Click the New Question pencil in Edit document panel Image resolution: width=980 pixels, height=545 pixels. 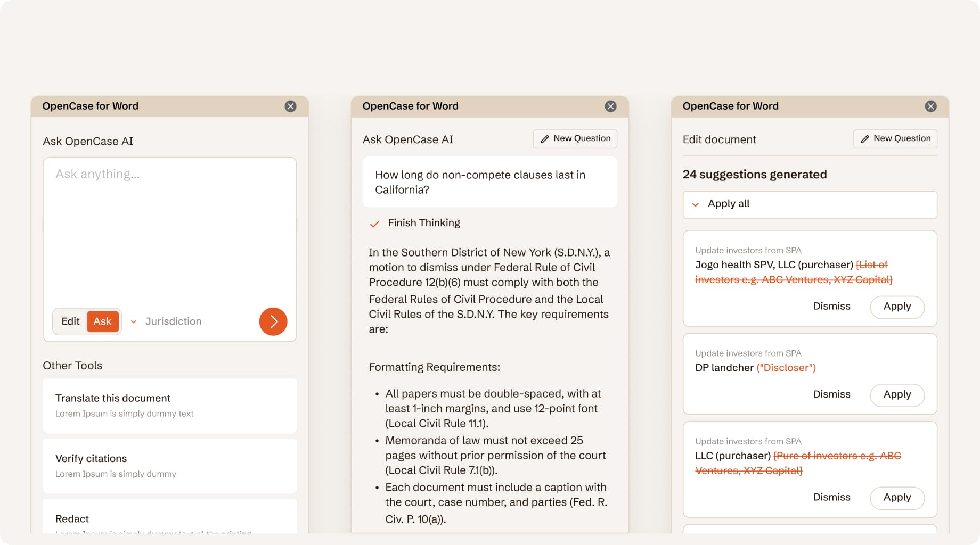[864, 138]
